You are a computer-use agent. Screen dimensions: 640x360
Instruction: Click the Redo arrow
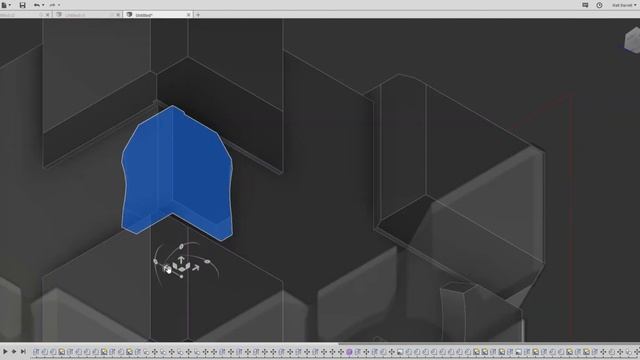[x=52, y=5]
